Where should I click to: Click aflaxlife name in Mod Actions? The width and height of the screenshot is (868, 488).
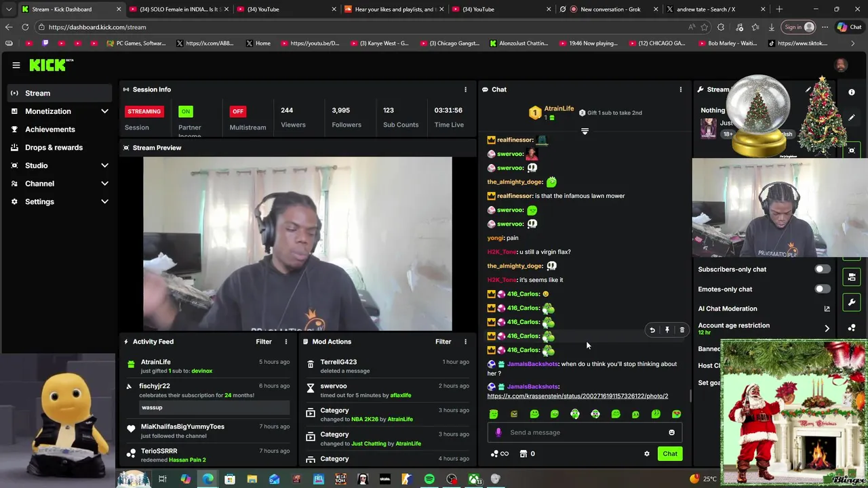401,395
